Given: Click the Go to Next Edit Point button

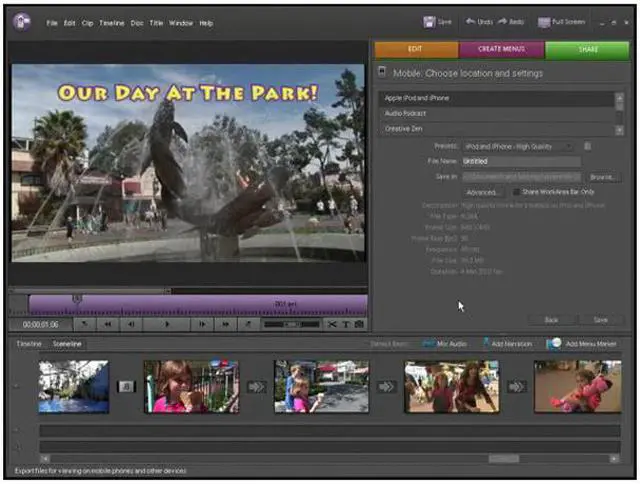Looking at the screenshot, I should [x=248, y=324].
